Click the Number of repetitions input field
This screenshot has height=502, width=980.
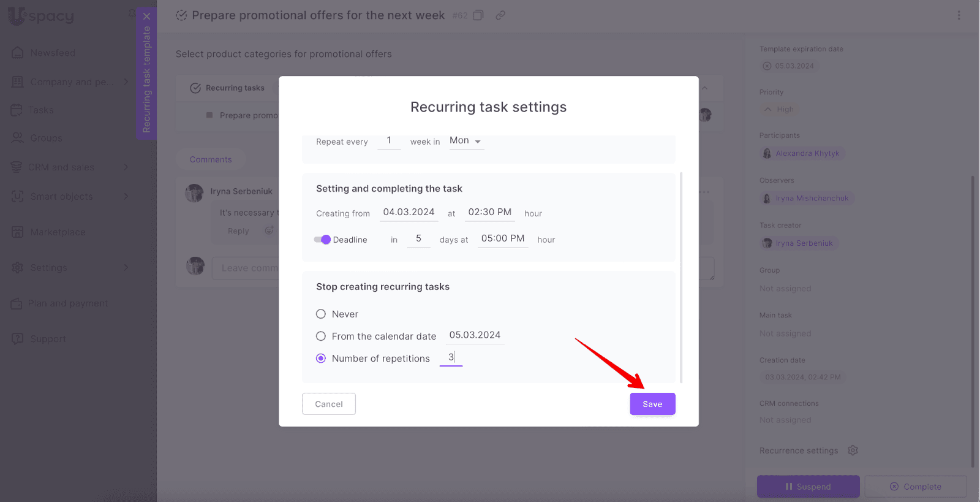coord(451,357)
